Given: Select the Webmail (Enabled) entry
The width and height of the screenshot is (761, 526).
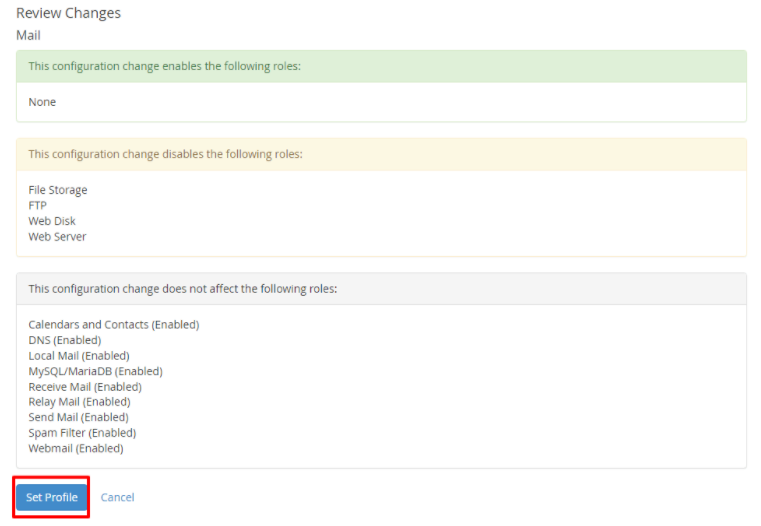Looking at the screenshot, I should [76, 448].
